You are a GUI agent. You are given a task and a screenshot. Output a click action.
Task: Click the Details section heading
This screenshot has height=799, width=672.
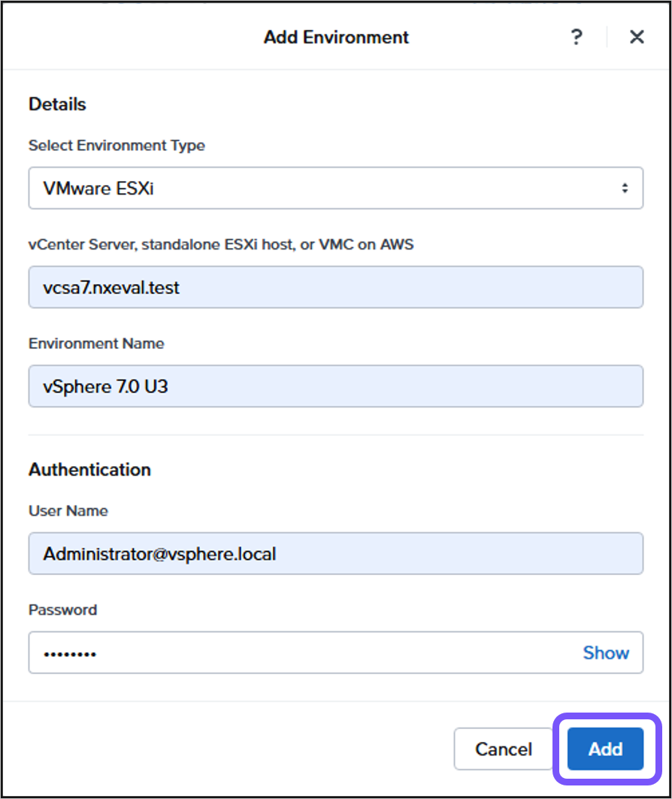click(57, 104)
